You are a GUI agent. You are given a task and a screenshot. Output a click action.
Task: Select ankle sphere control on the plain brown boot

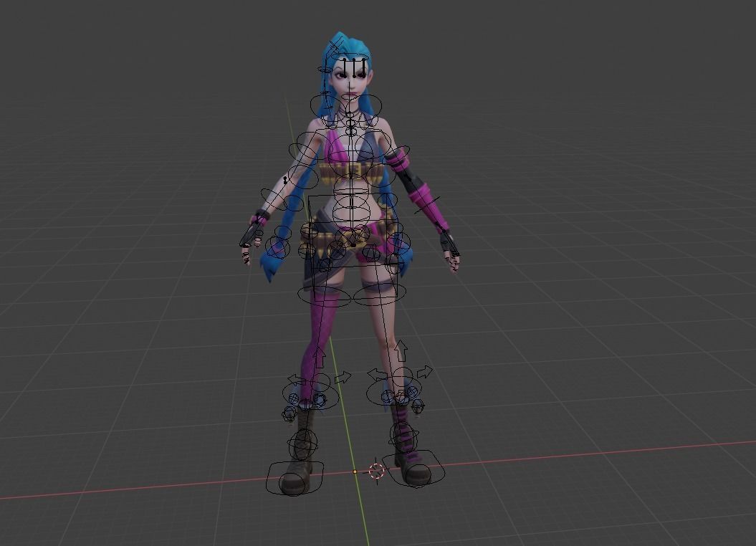coord(303,444)
